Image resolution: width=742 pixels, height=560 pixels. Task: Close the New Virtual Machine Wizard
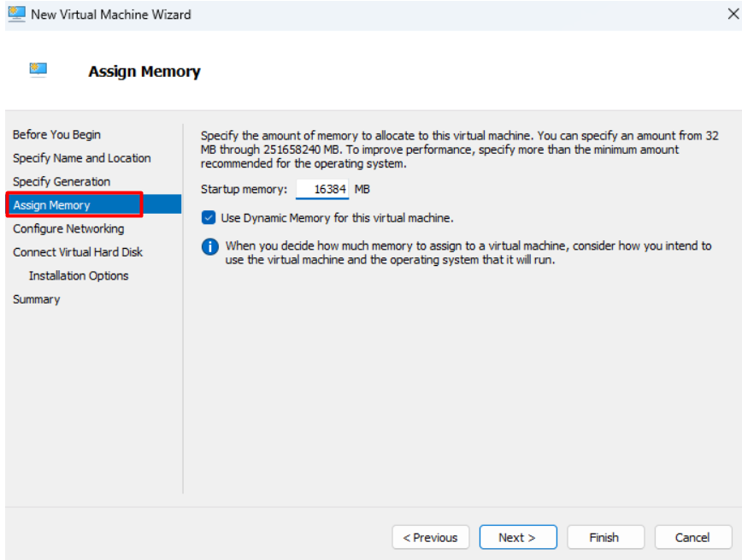pyautogui.click(x=733, y=14)
